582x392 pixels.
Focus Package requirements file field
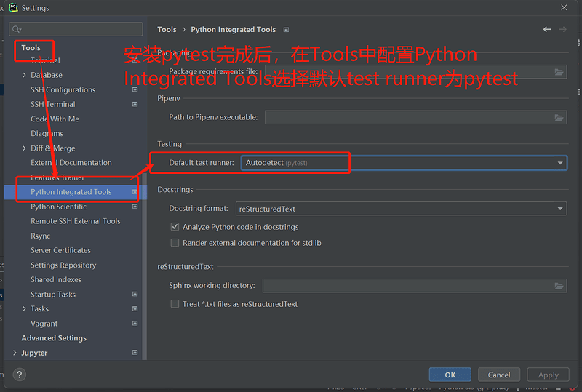tap(415, 72)
